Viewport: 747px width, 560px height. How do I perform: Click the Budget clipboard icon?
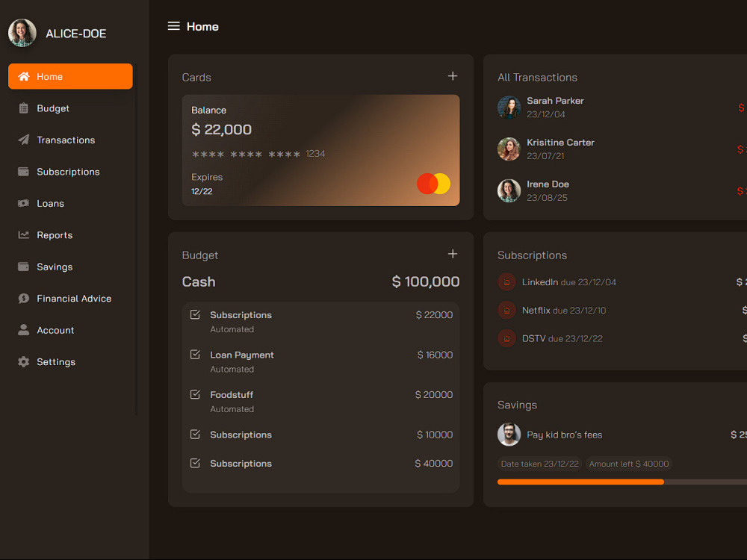click(x=23, y=108)
